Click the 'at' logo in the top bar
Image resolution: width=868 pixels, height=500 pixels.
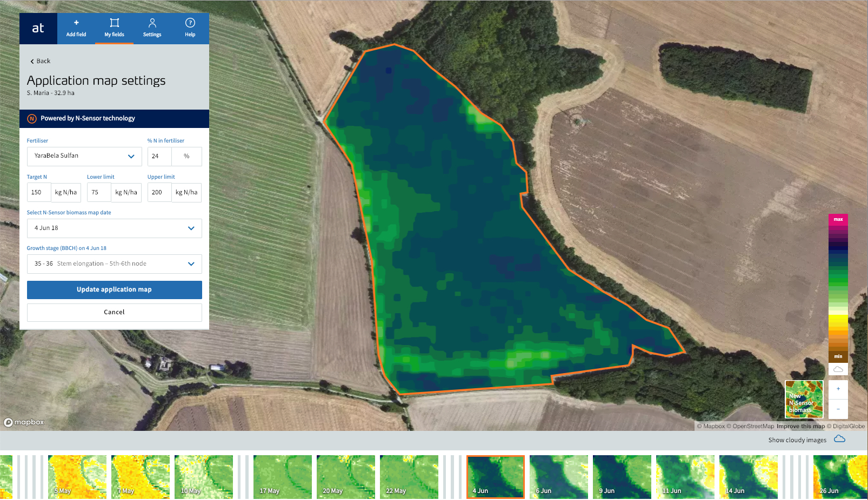click(x=38, y=28)
